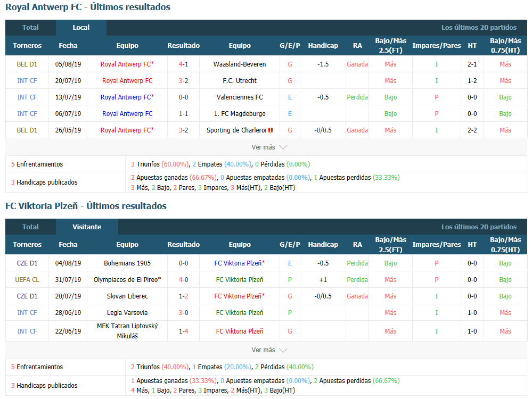Click UEFA CL tournament label
This screenshot has height=399, width=532.
pos(27,280)
